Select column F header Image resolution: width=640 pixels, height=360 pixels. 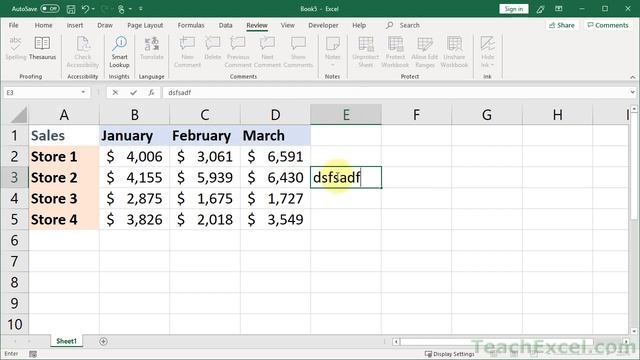click(416, 115)
